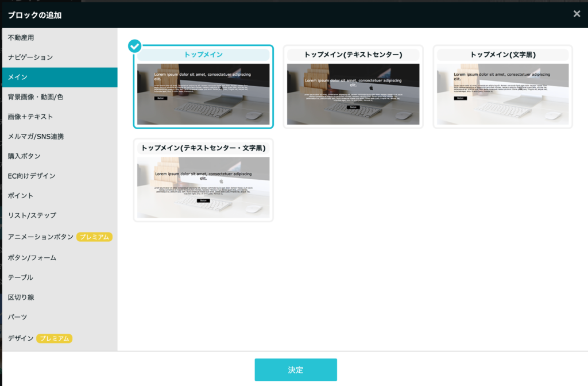Viewport: 588px width, 386px height.
Task: Open the EC向けデザイン category
Action: click(x=32, y=176)
